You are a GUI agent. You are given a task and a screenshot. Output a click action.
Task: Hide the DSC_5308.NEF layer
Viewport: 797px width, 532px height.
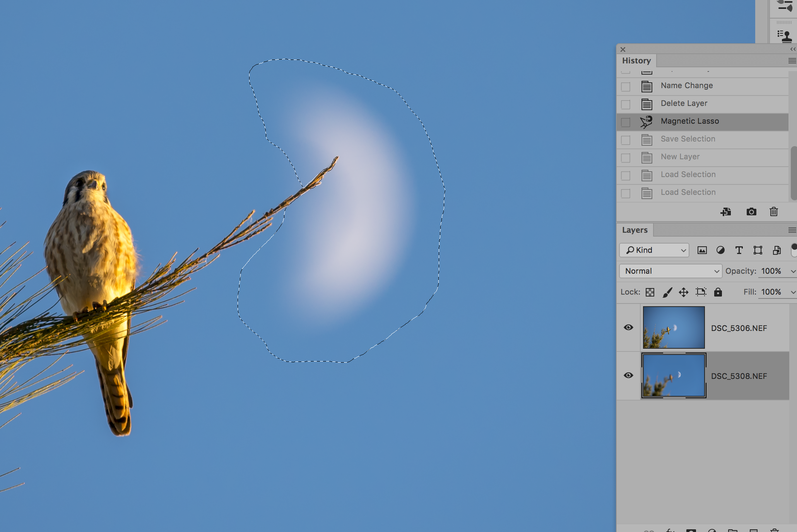tap(628, 375)
